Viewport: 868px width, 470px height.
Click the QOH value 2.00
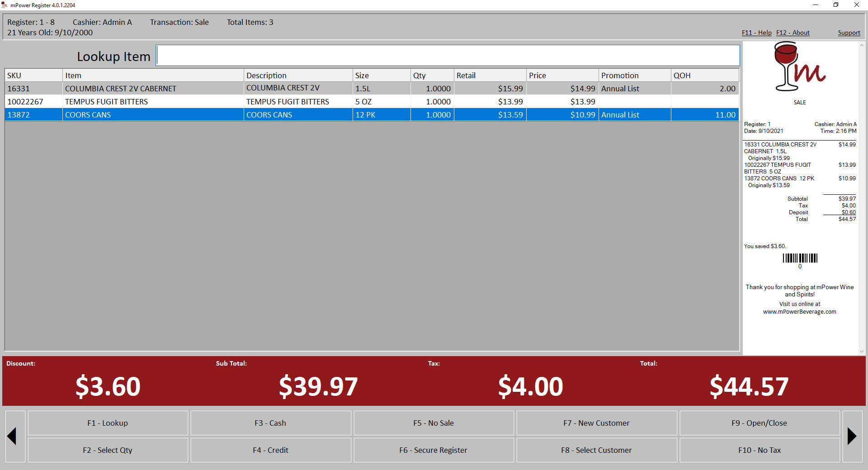(705, 89)
